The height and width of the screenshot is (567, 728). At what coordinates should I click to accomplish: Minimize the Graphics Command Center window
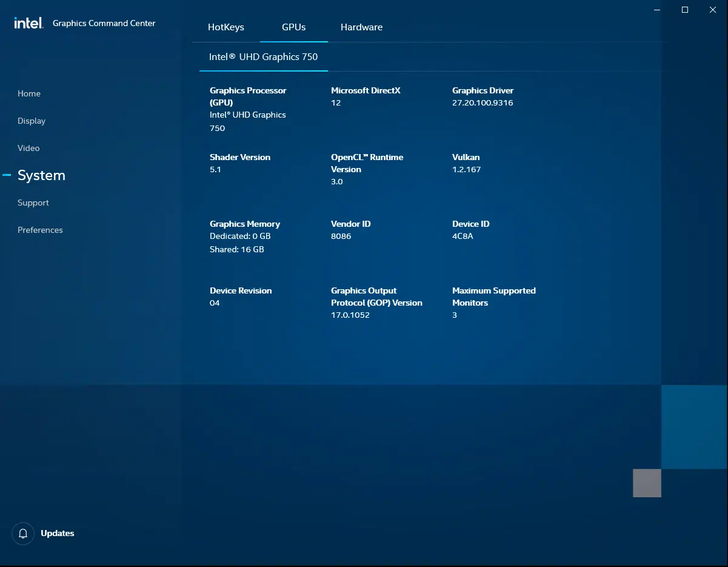(657, 10)
